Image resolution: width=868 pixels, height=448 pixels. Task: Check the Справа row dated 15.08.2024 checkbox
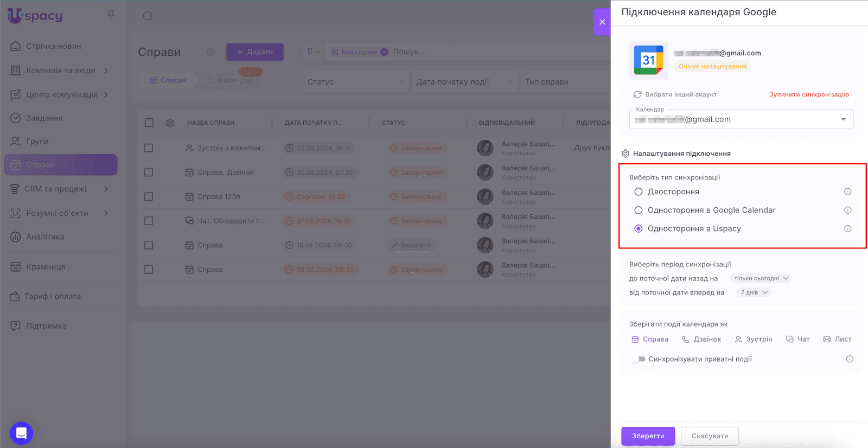149,245
